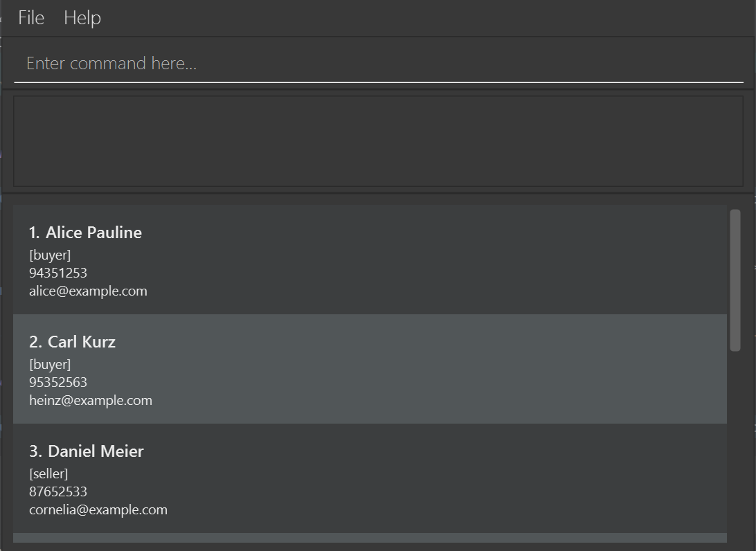
Task: Click Alice Pauline's name heading
Action: coord(85,233)
